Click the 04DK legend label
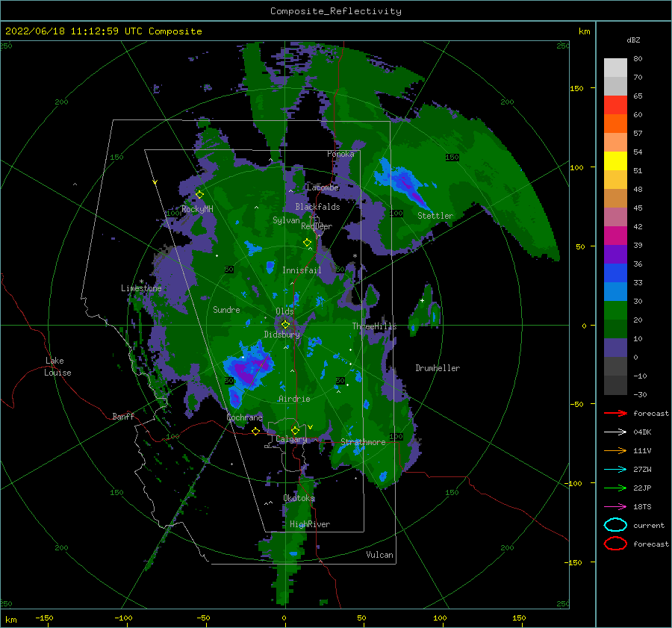This screenshot has height=628, width=672. tap(642, 432)
